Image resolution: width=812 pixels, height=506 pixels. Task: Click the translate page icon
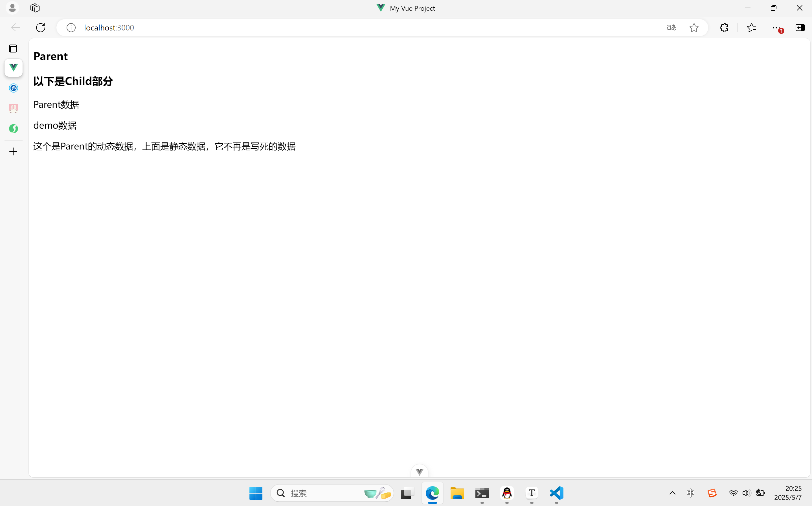coord(671,27)
